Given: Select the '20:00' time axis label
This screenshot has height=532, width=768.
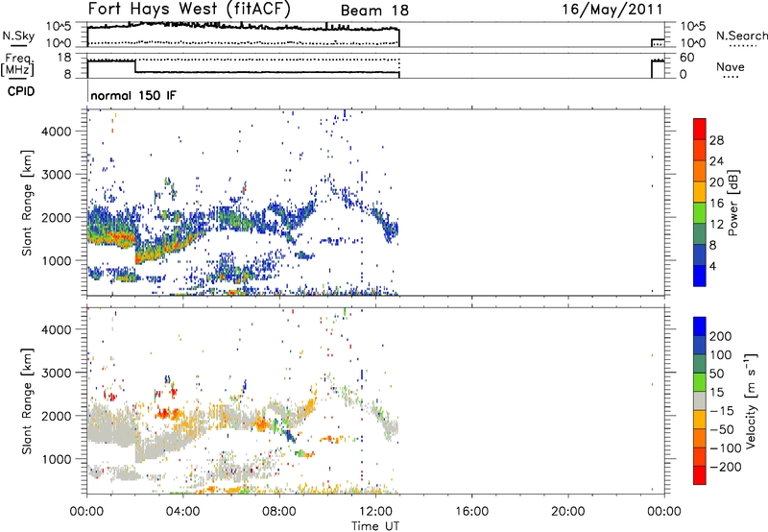Looking at the screenshot, I should point(567,512).
